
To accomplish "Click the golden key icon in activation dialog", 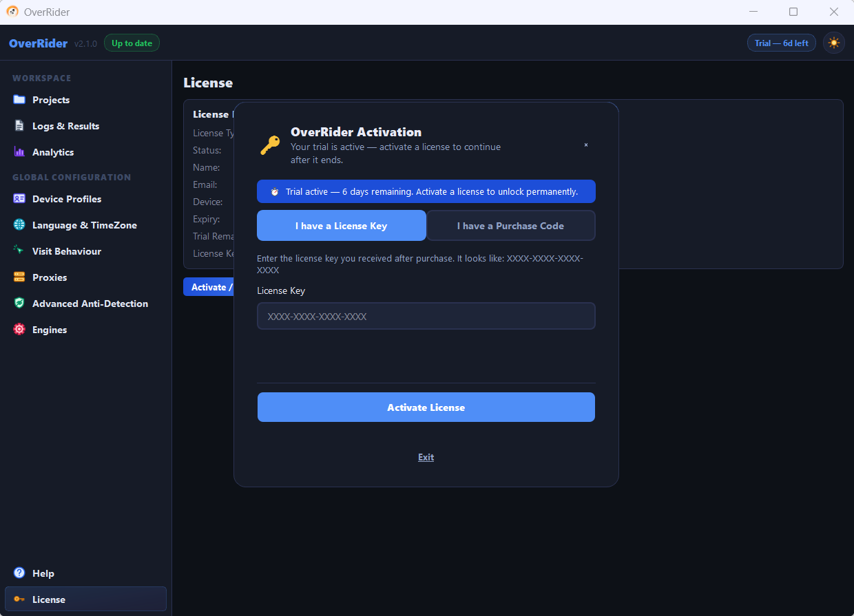I will [270, 145].
